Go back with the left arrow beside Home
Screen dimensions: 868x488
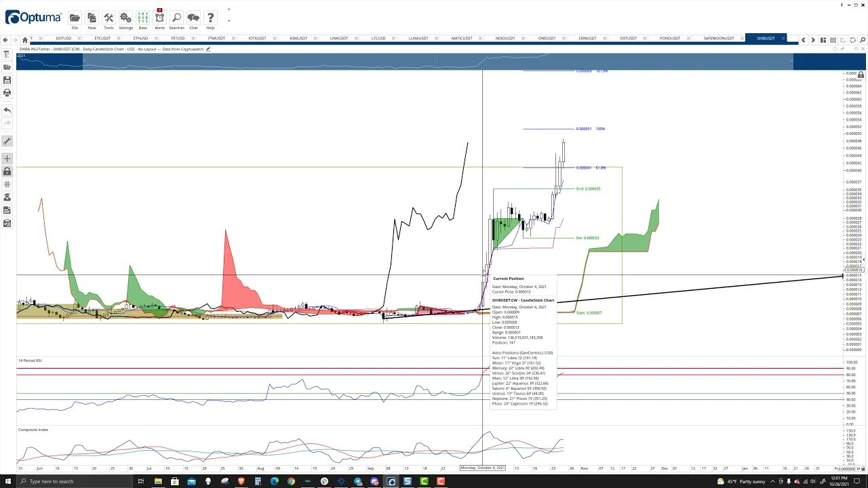pos(6,40)
